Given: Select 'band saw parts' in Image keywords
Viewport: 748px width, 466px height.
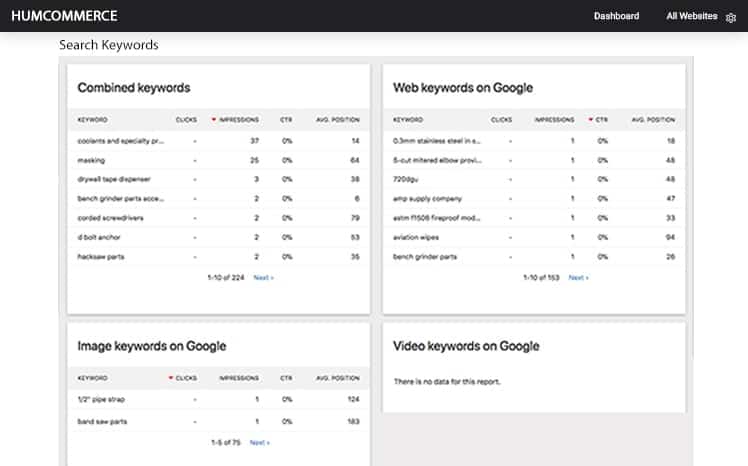Looking at the screenshot, I should (x=104, y=421).
